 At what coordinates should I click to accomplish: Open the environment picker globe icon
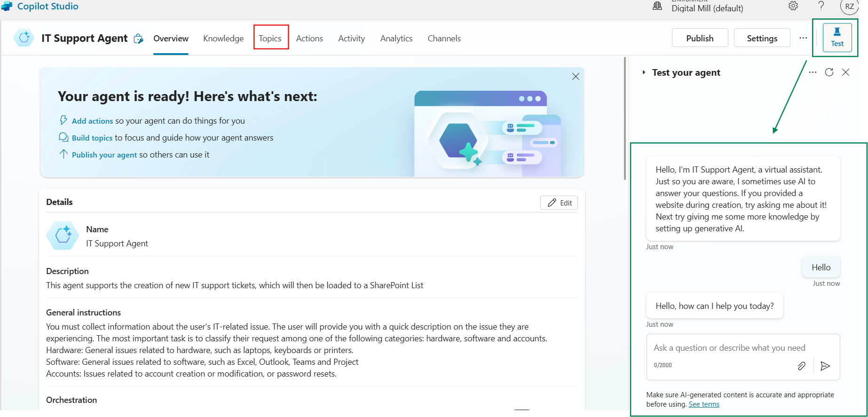657,6
